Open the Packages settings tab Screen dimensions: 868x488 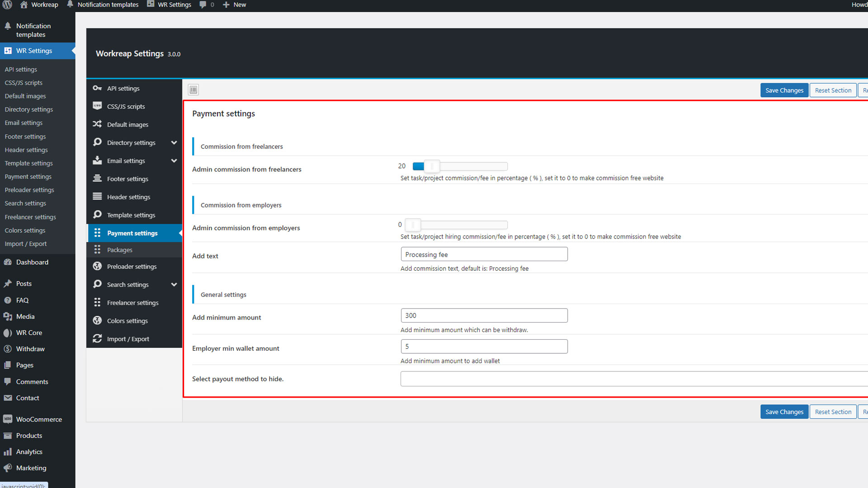[x=120, y=250]
